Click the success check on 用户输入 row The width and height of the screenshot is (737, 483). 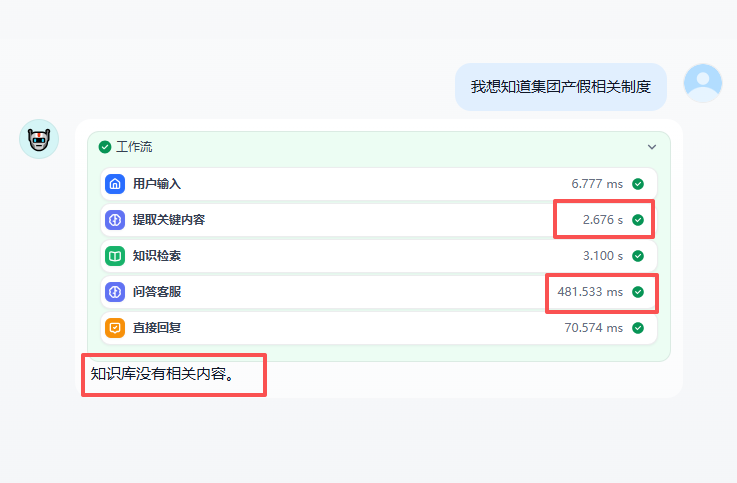pyautogui.click(x=638, y=184)
